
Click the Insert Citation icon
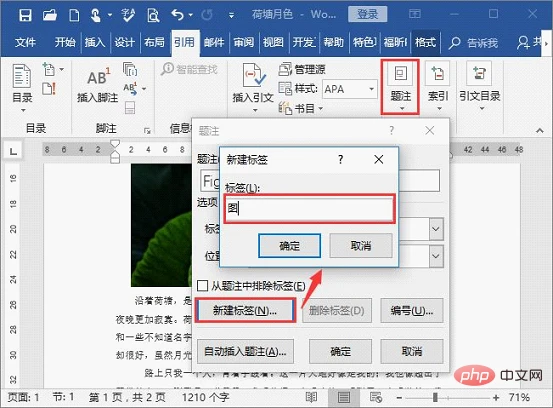tap(253, 75)
